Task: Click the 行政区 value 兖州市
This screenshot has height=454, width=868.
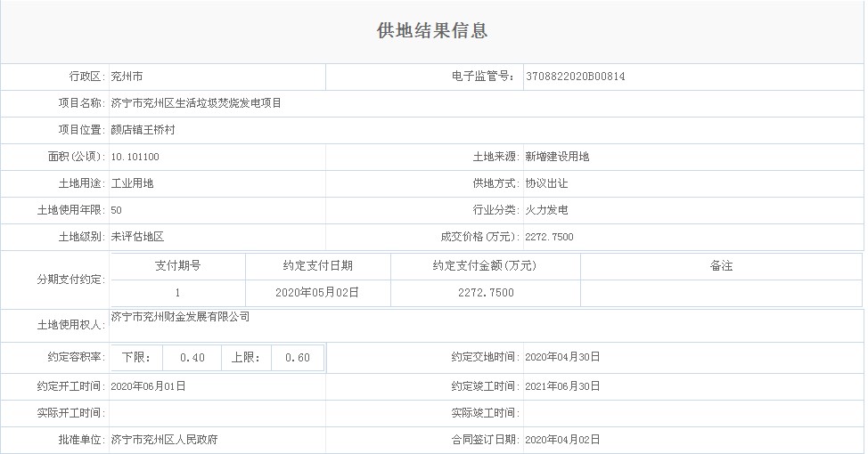Action: click(127, 77)
